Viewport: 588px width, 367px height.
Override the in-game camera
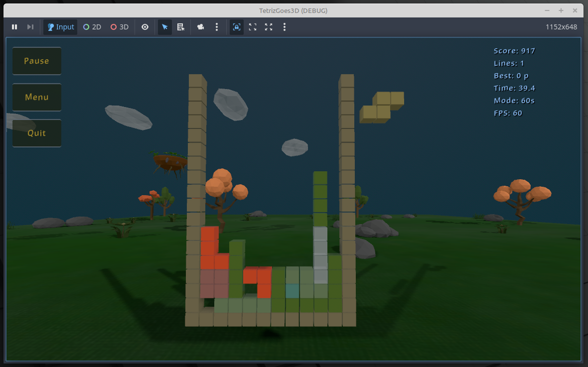coord(201,27)
